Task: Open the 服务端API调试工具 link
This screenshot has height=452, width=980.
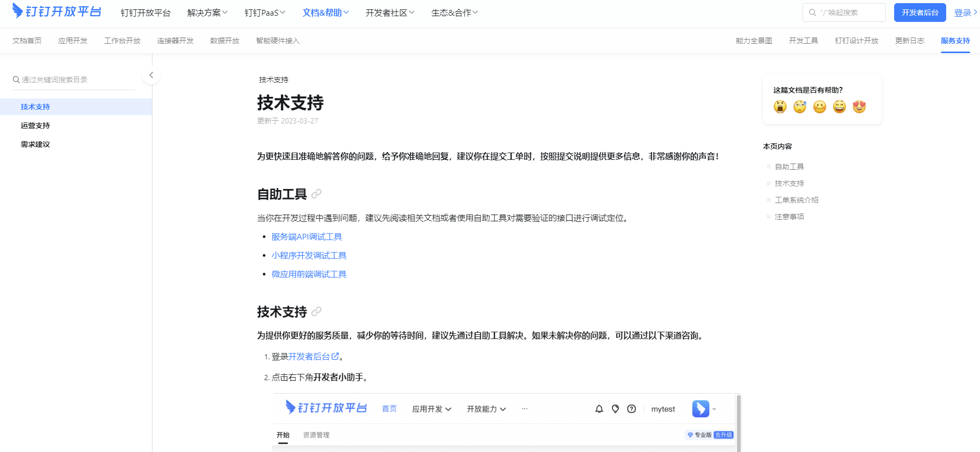Action: (x=307, y=236)
